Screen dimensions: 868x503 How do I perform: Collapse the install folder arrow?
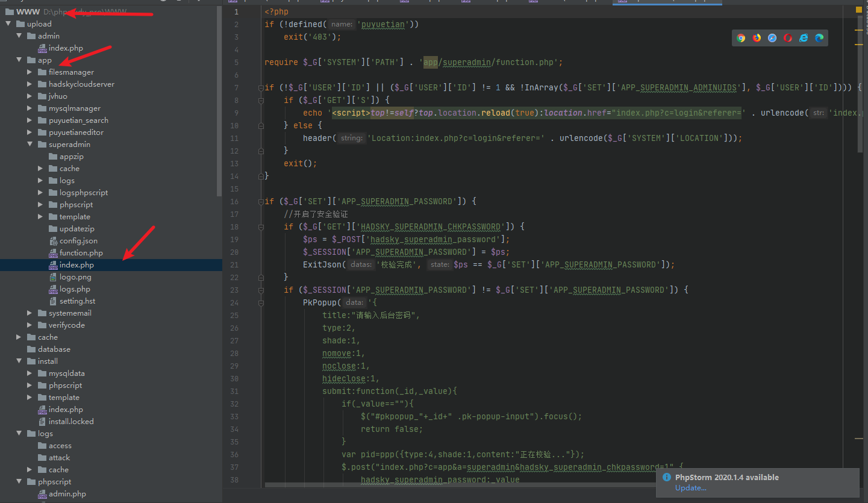point(19,361)
